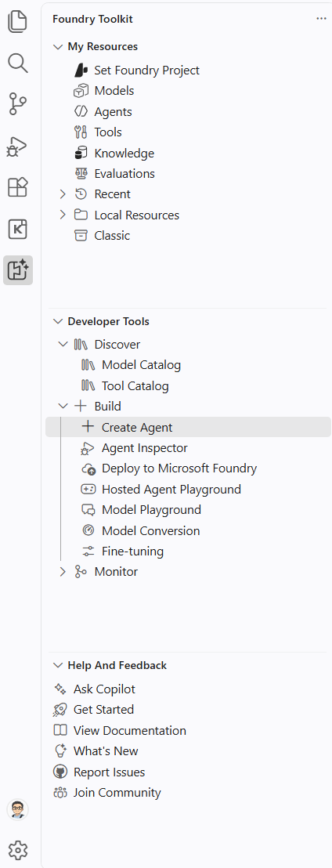
Task: Open the Agents item
Action: point(113,111)
